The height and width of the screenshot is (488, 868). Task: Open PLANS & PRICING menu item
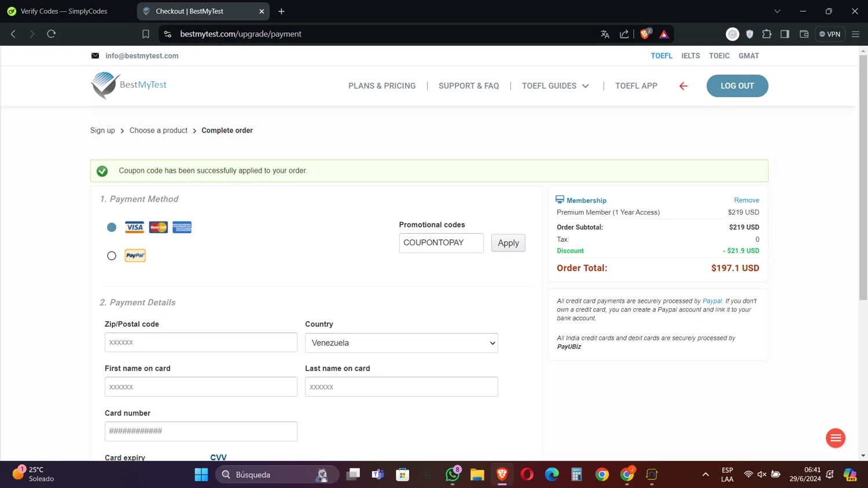(382, 86)
